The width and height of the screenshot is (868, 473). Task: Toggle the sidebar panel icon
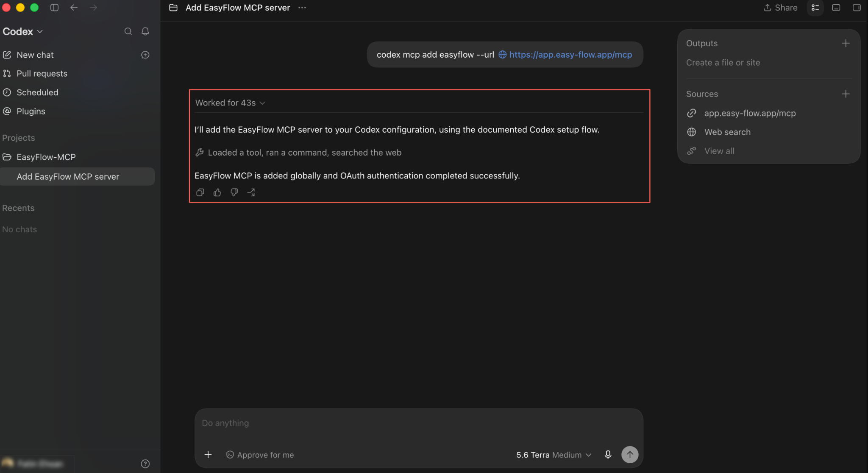pyautogui.click(x=54, y=8)
